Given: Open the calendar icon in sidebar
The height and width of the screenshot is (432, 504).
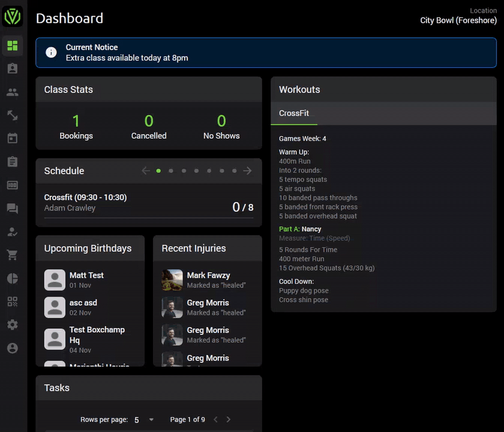Looking at the screenshot, I should (x=12, y=138).
